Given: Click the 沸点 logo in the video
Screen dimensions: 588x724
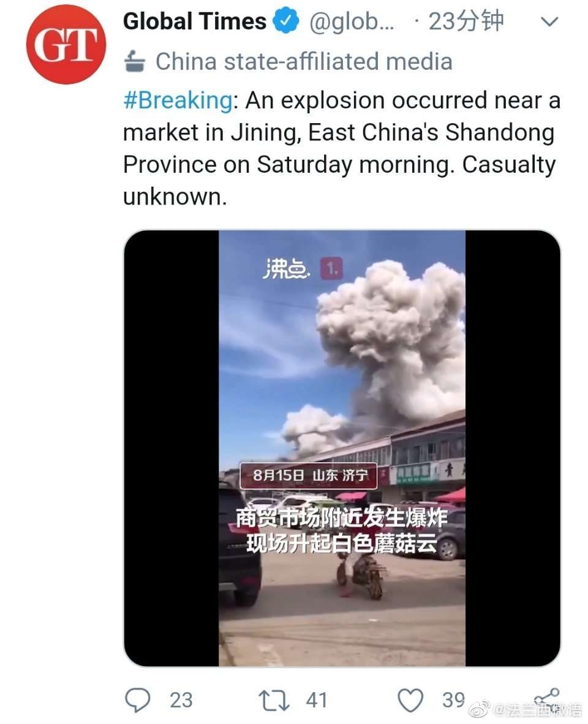Looking at the screenshot, I should point(287,269).
